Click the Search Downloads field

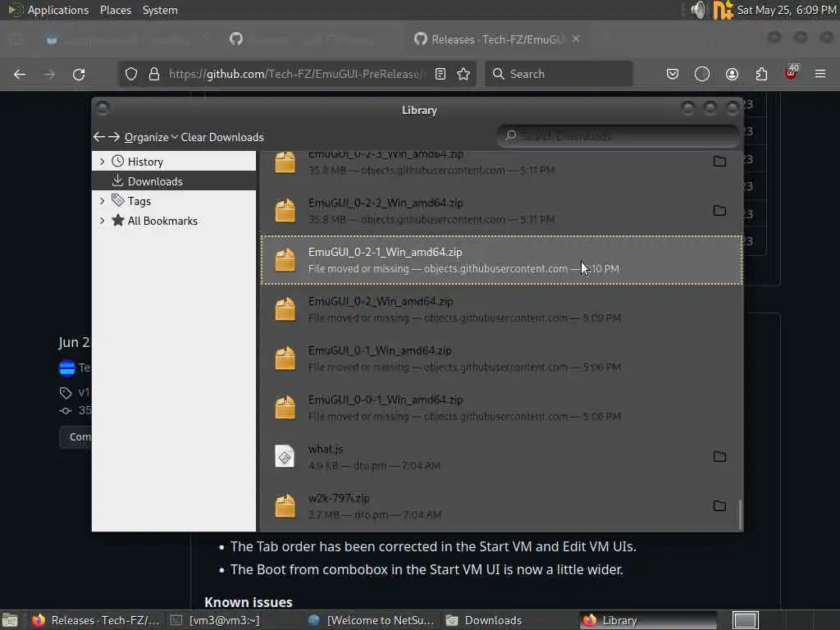pyautogui.click(x=619, y=136)
